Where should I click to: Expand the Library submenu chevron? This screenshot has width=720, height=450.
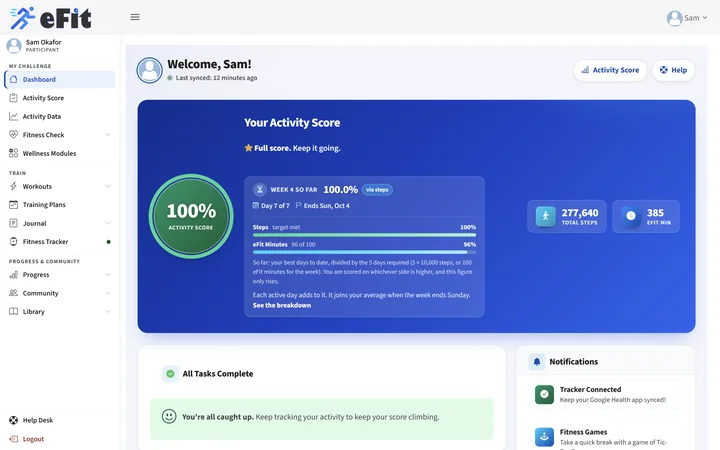(x=107, y=311)
